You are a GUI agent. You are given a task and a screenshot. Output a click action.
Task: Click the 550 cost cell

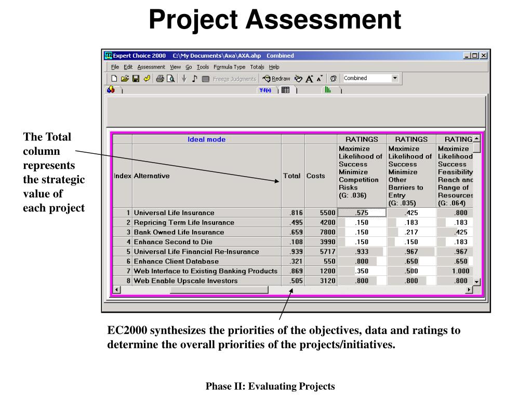pyautogui.click(x=321, y=262)
